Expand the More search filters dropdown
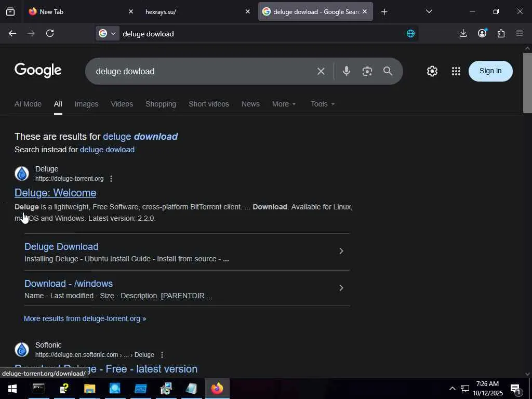This screenshot has width=532, height=399. (284, 104)
